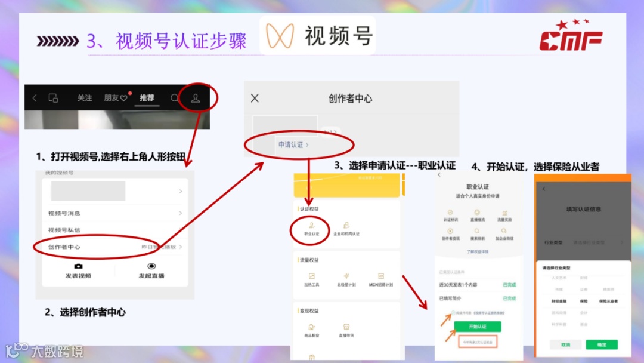Tap the green 开始认证 button
The image size is (644, 363).
(477, 327)
